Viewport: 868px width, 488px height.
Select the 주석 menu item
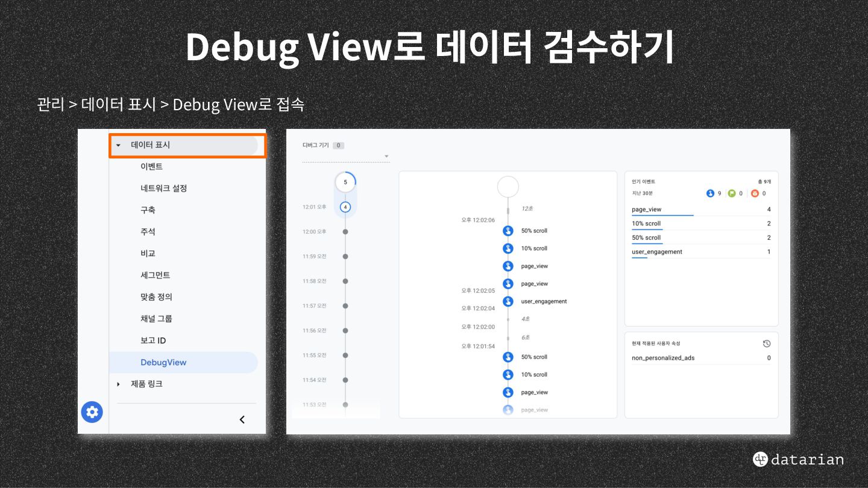pos(148,232)
